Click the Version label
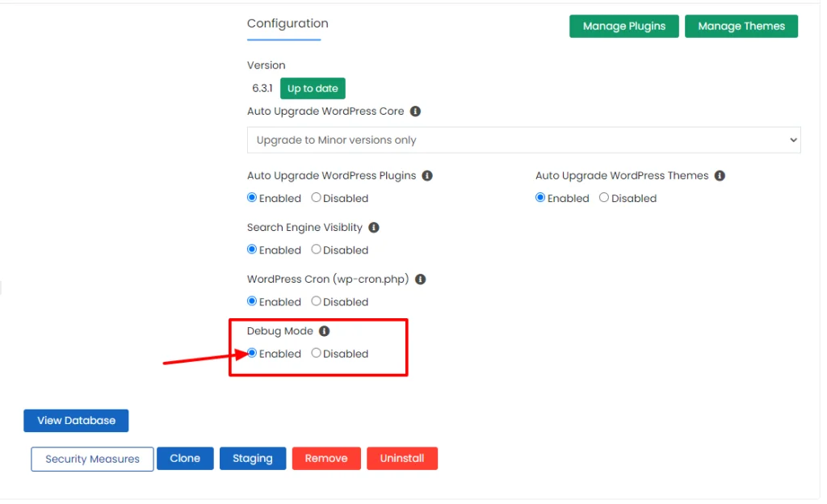 (267, 65)
